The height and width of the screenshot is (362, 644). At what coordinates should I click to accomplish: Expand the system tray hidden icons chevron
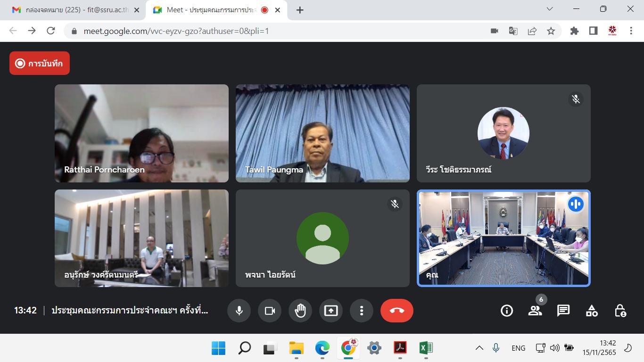tap(479, 348)
